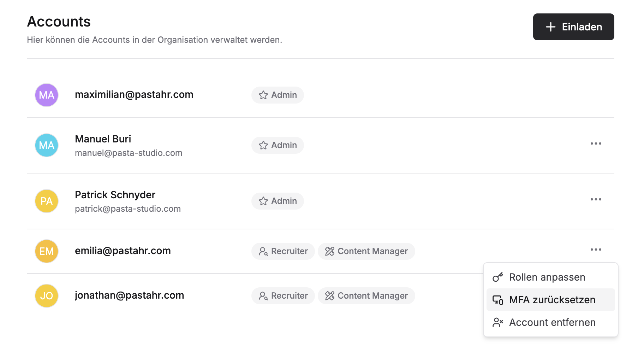Click the Einladen invite button
Screen dimensions: 644x352
[x=573, y=27]
